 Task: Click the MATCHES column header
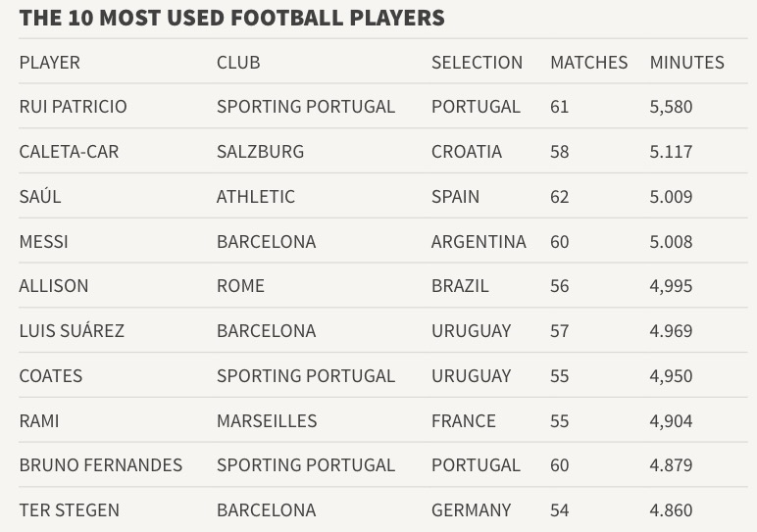[588, 63]
